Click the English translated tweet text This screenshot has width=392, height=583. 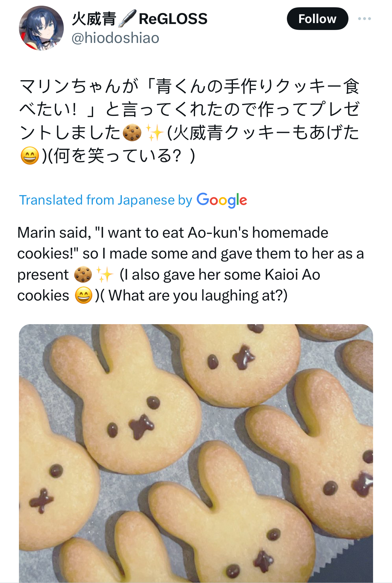click(x=191, y=264)
